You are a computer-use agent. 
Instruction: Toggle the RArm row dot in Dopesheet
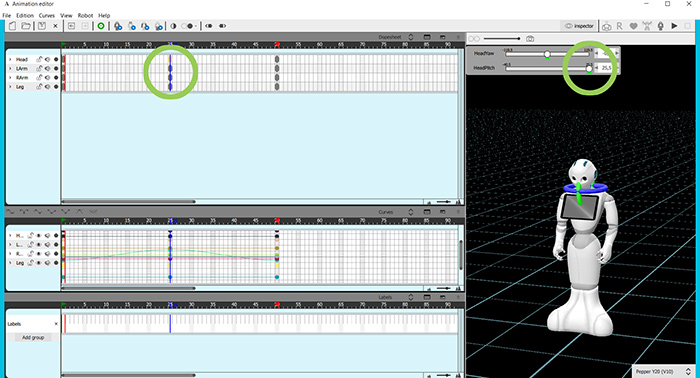[x=56, y=78]
